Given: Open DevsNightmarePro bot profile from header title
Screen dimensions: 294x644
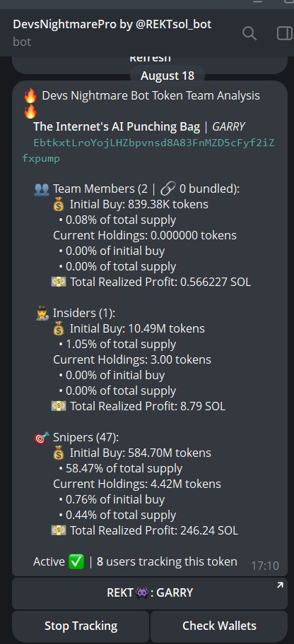Looking at the screenshot, I should point(112,24).
